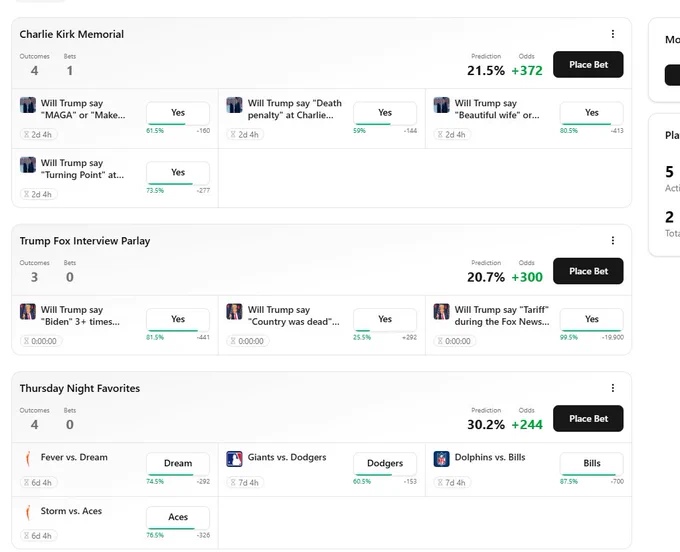This screenshot has height=552, width=680.
Task: Select Yes for Trump saying "Turning Point"
Action: [x=178, y=173]
